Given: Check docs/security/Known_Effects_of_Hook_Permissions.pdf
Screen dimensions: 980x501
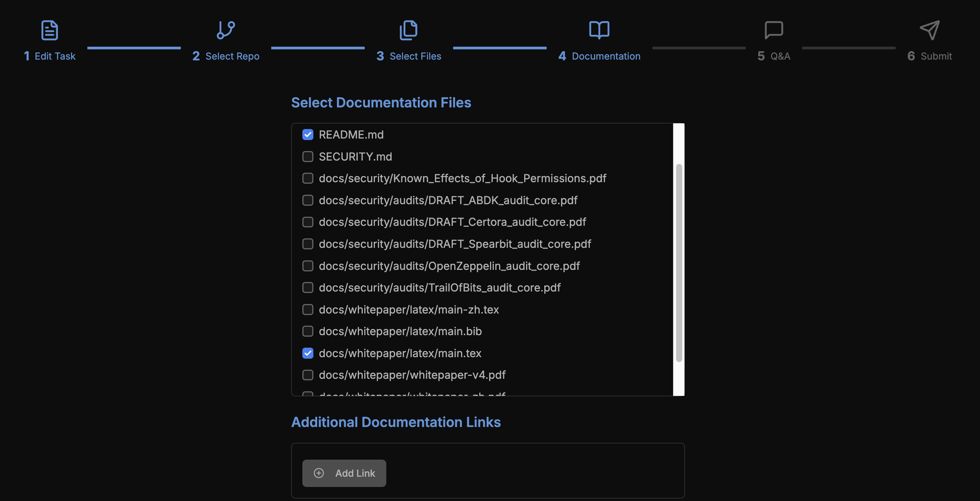Looking at the screenshot, I should [307, 178].
